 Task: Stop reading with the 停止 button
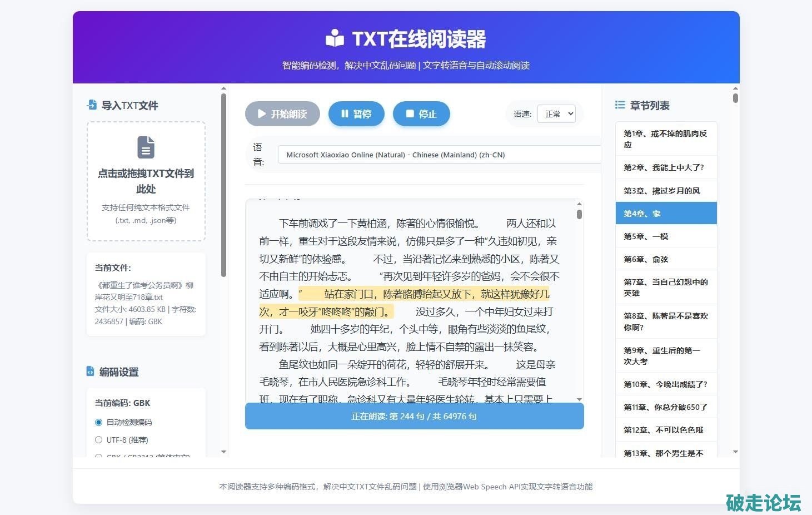click(421, 114)
